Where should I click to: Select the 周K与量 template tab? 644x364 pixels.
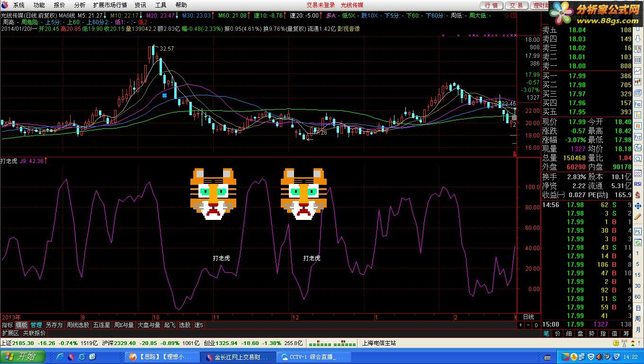click(124, 325)
